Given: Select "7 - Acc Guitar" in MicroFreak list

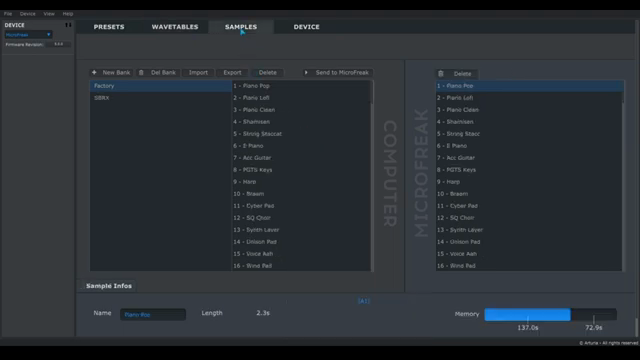Looking at the screenshot, I should point(529,158).
